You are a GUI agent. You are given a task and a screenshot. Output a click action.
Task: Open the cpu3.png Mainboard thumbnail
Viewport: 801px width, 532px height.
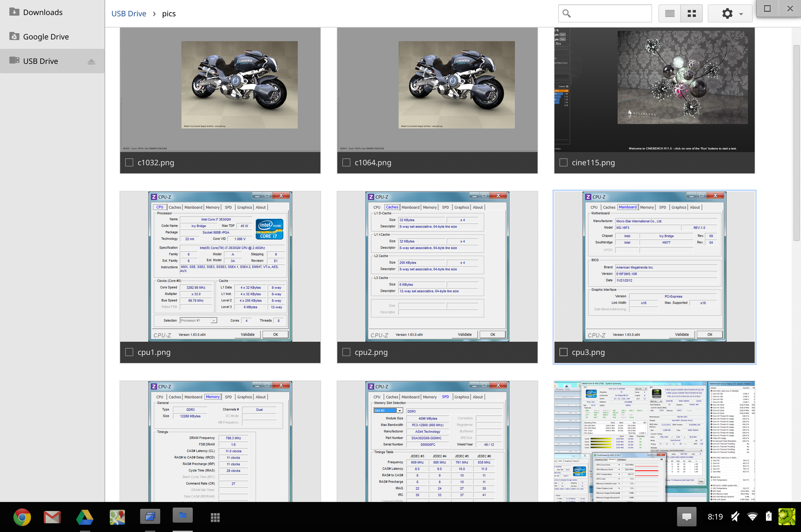(x=654, y=266)
